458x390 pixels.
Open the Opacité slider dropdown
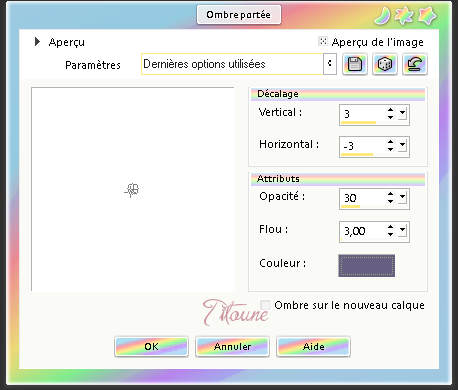(x=402, y=197)
